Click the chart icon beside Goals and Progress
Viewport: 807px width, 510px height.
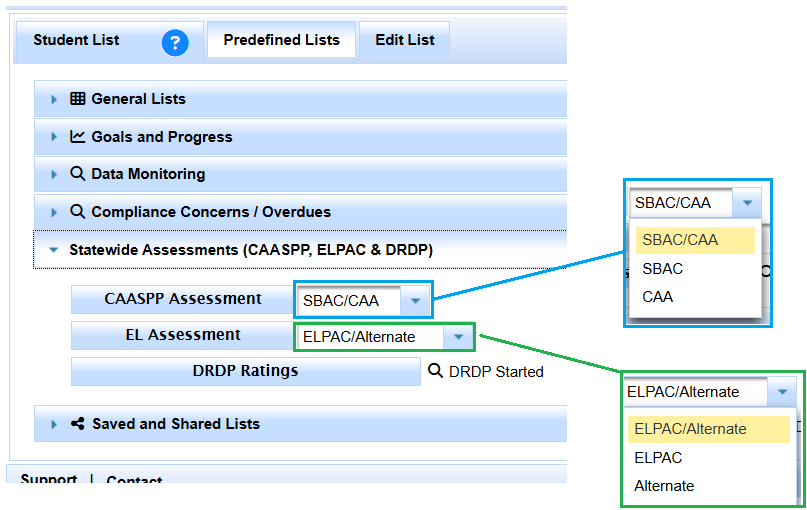click(78, 136)
